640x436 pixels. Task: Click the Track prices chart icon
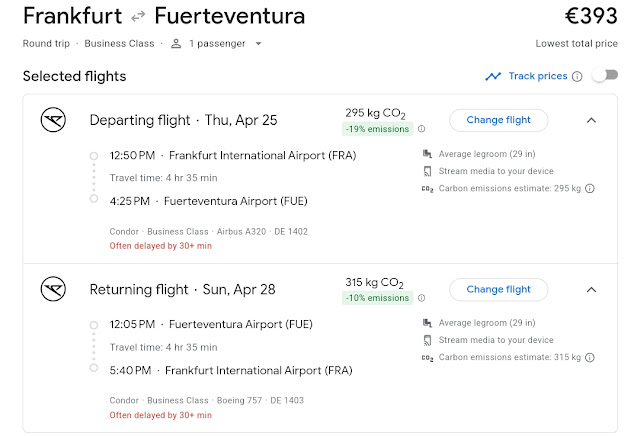pos(493,76)
